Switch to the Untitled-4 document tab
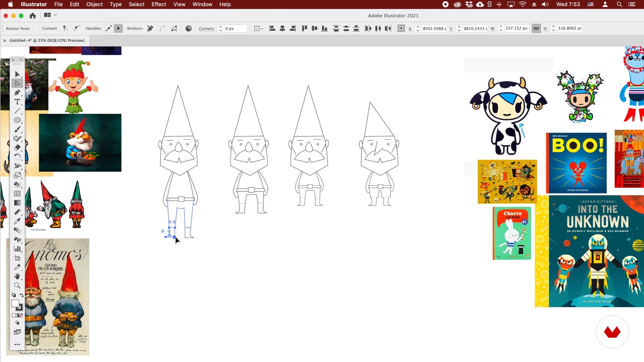 (47, 40)
